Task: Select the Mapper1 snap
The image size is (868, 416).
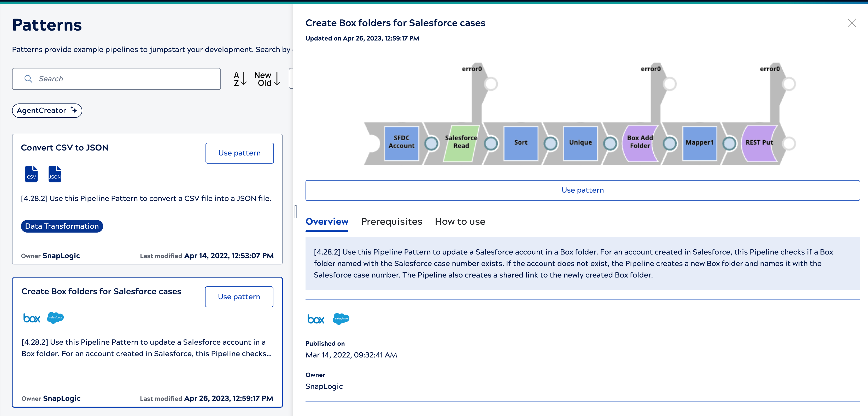Action: click(699, 143)
